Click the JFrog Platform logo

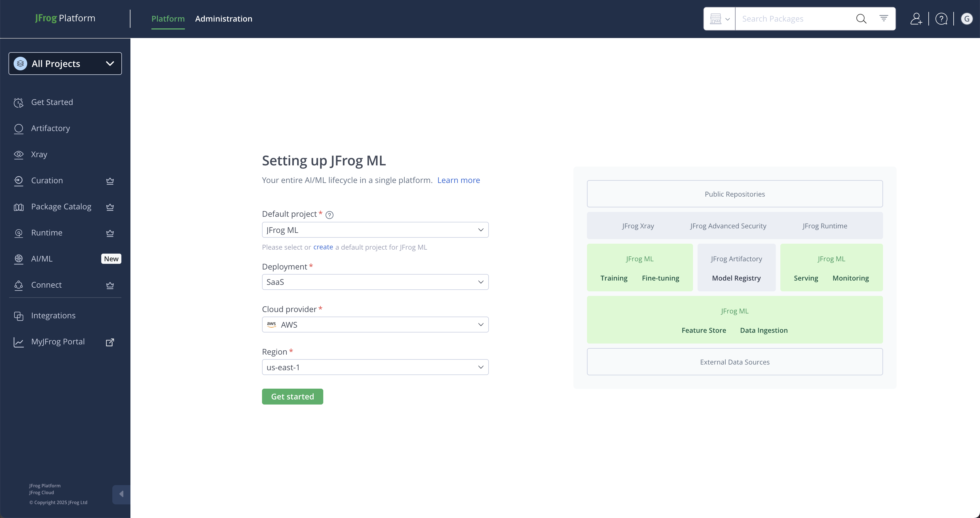click(x=65, y=18)
